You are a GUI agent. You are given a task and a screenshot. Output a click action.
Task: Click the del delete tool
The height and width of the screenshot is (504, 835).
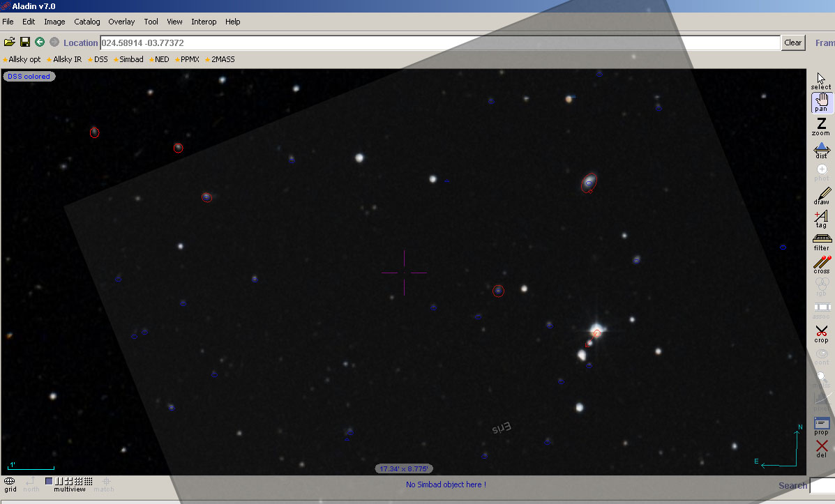point(821,448)
